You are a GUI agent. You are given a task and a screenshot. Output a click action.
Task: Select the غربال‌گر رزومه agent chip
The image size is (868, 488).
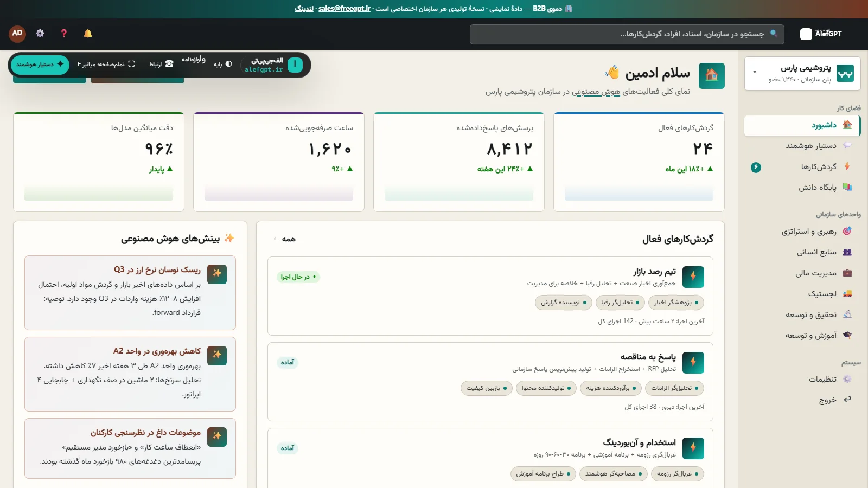(x=678, y=474)
